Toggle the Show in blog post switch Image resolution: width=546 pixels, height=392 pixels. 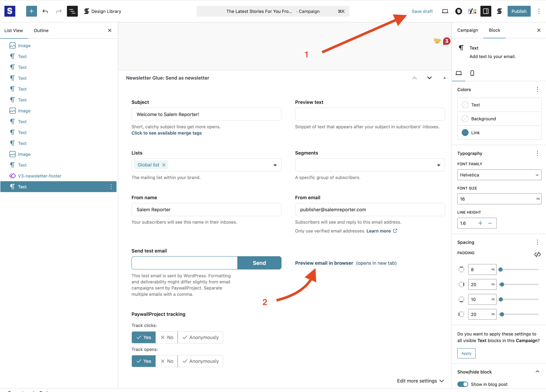[462, 384]
